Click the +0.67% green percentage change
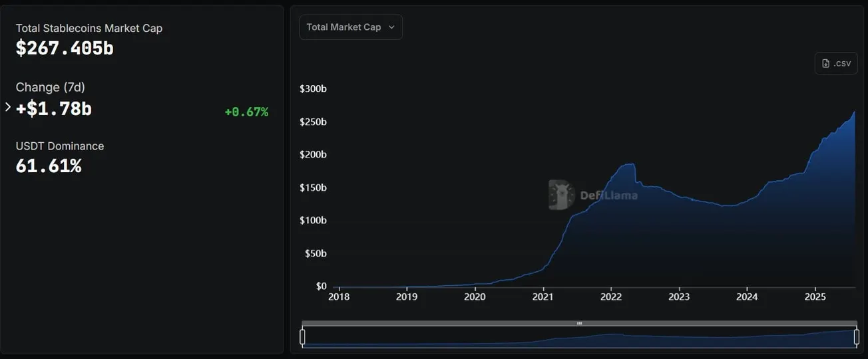 click(246, 112)
